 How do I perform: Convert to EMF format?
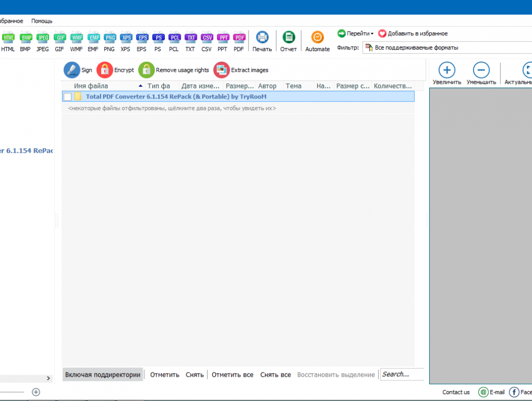pyautogui.click(x=93, y=42)
